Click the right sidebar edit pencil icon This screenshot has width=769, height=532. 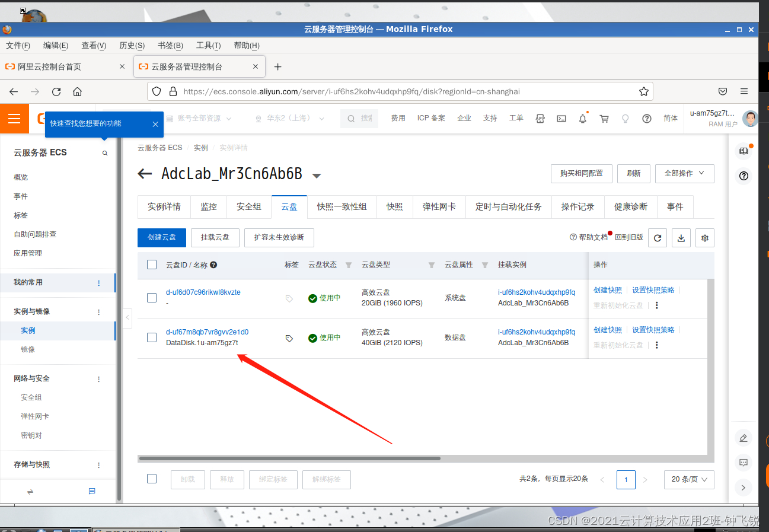[x=743, y=438]
